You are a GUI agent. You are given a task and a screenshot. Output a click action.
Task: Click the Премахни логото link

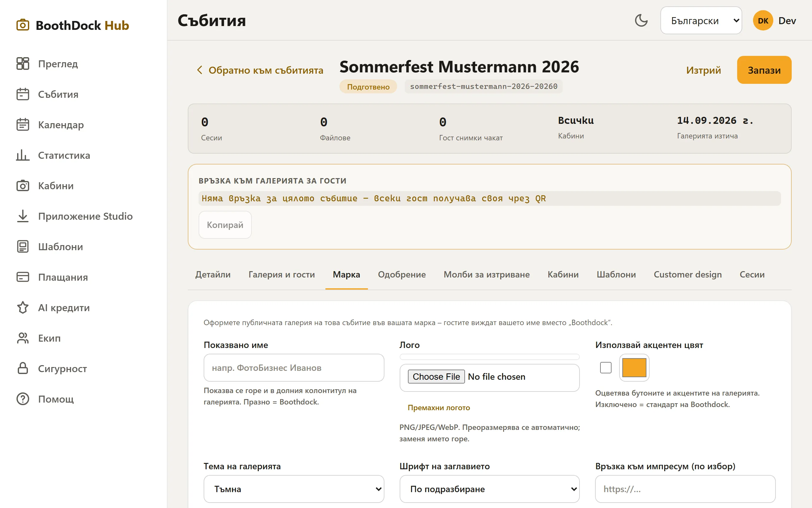coord(439,408)
